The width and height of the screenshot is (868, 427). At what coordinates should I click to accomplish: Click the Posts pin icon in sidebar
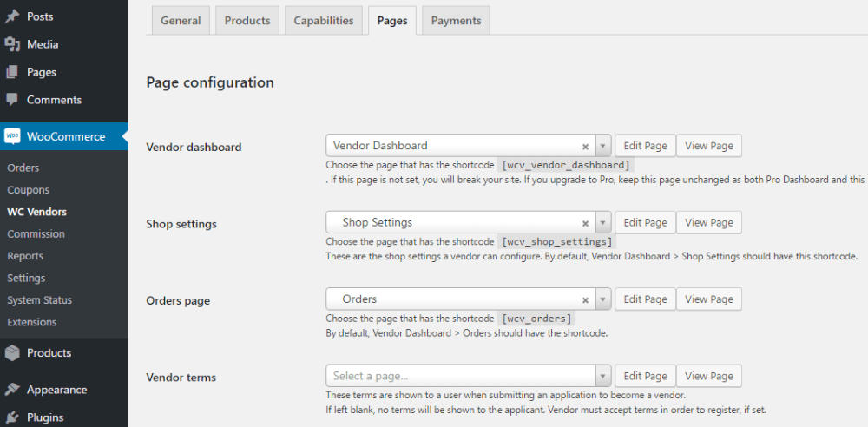point(12,16)
